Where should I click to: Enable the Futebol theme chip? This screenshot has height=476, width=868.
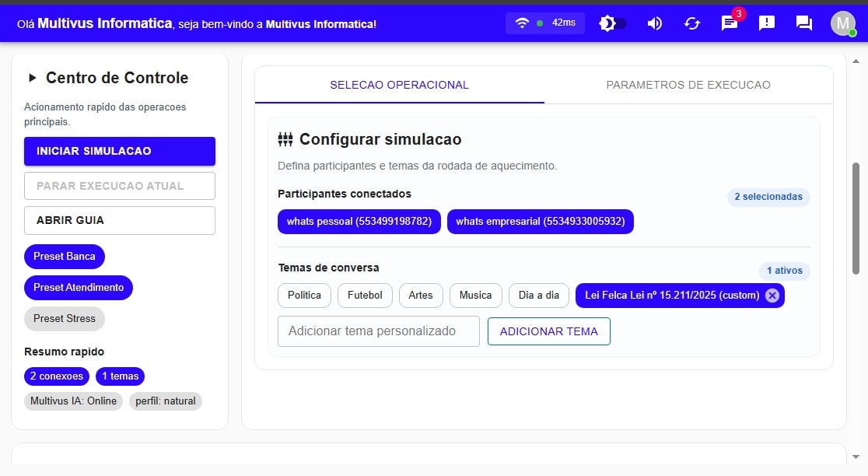[x=365, y=296]
